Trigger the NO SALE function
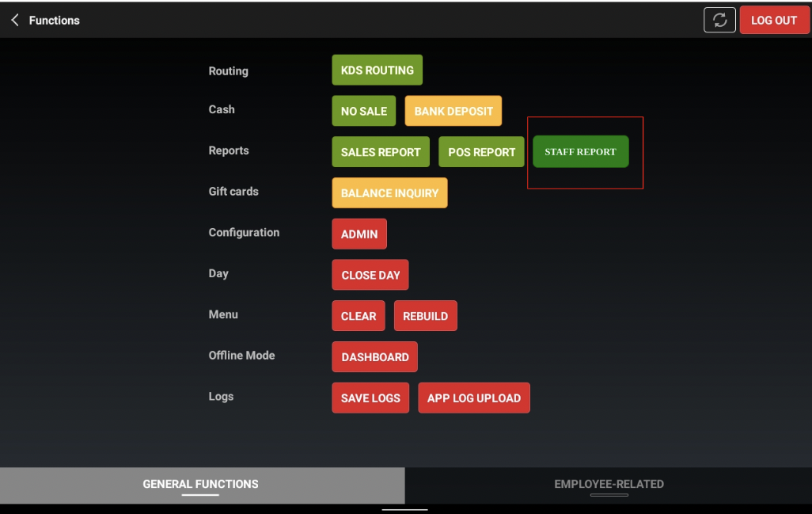The image size is (812, 514). click(363, 111)
